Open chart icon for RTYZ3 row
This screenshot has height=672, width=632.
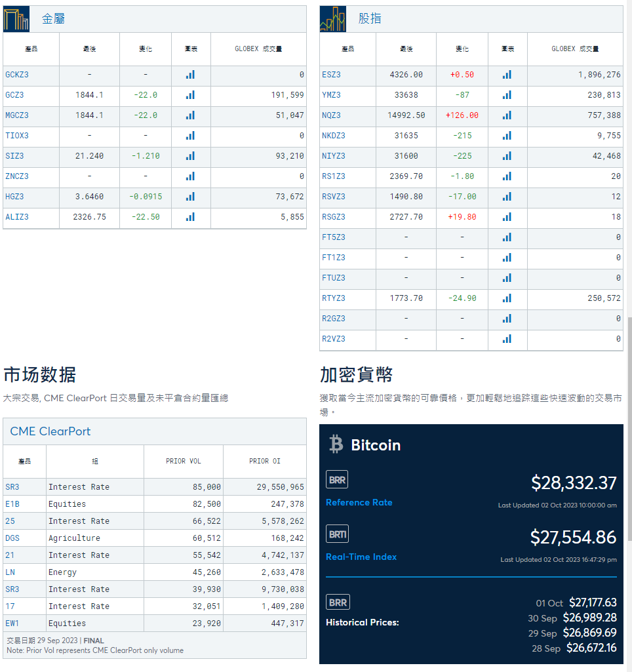pyautogui.click(x=507, y=298)
